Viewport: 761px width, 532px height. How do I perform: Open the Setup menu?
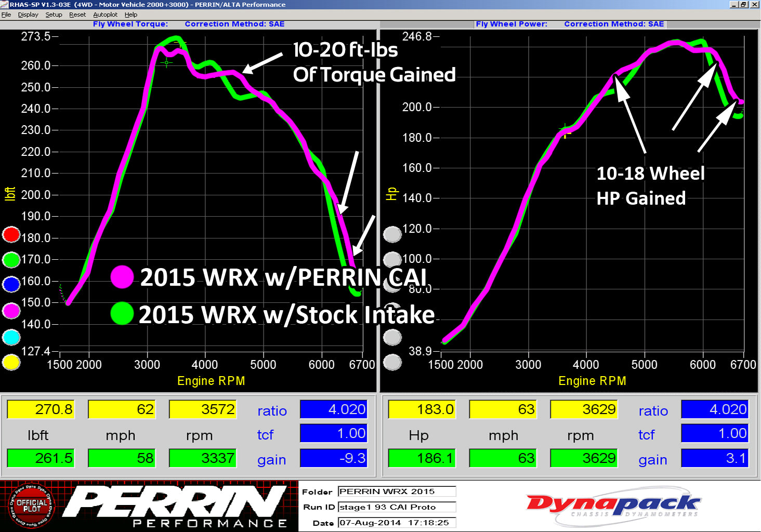coord(54,15)
